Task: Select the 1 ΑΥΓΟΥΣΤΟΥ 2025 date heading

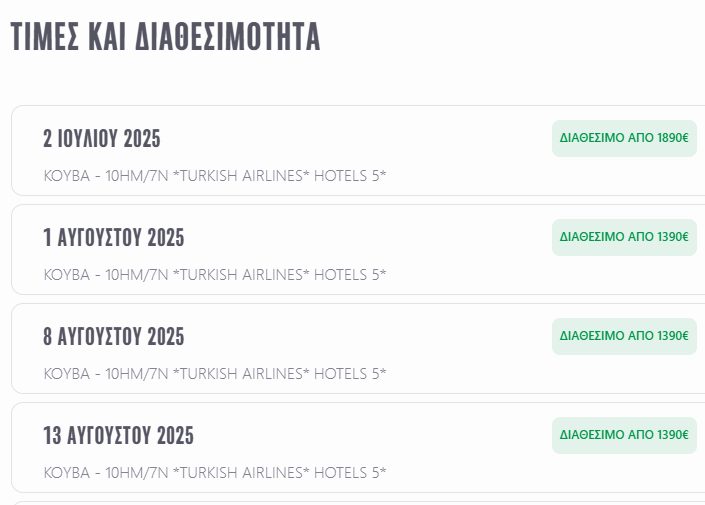Action: click(x=113, y=238)
